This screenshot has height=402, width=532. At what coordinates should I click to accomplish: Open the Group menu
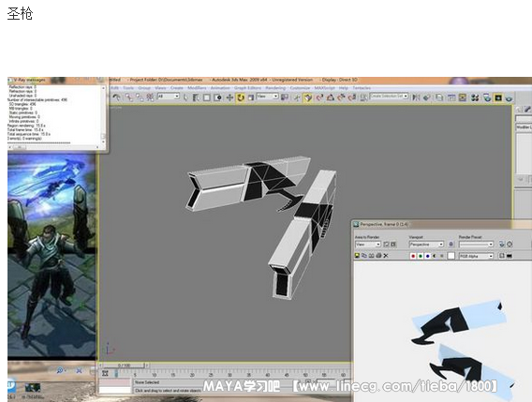(144, 88)
